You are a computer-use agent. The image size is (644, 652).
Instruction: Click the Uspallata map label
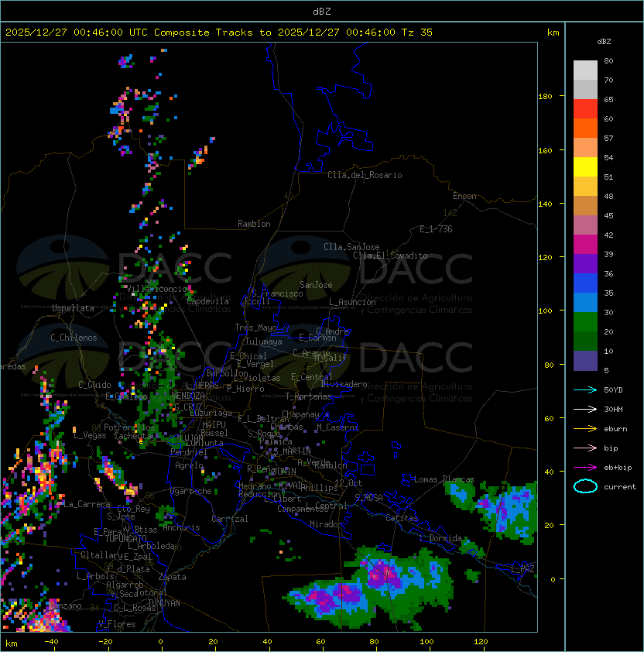point(74,308)
